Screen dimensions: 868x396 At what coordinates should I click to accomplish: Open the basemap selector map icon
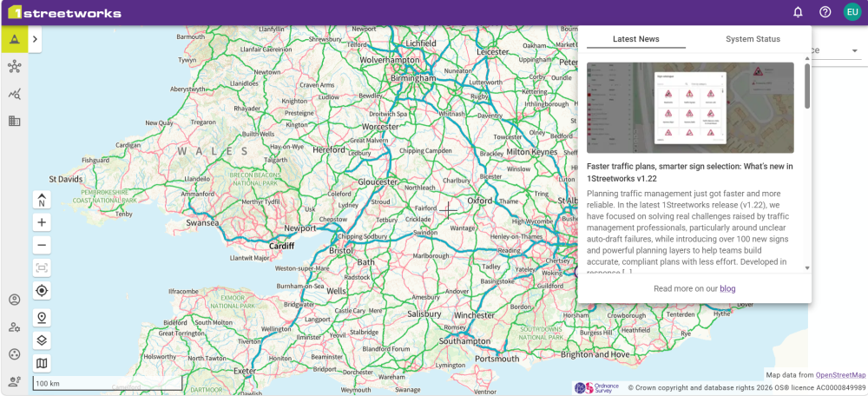[x=42, y=363]
